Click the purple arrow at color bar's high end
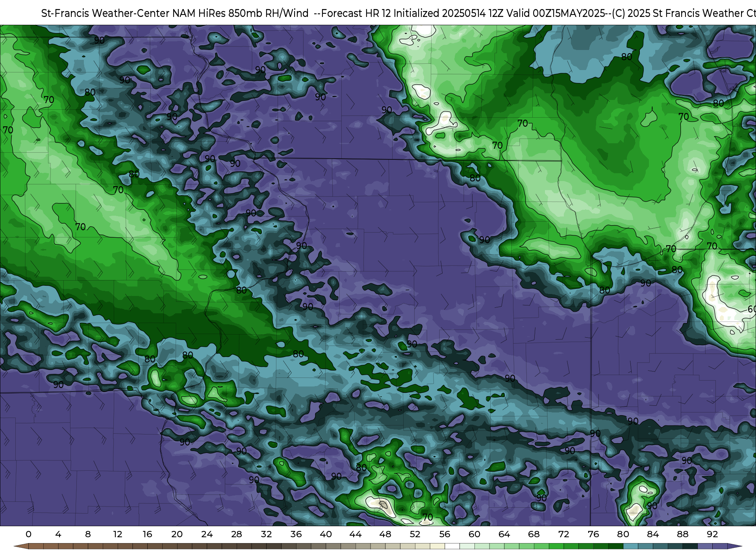The height and width of the screenshot is (551, 756). tap(735, 546)
